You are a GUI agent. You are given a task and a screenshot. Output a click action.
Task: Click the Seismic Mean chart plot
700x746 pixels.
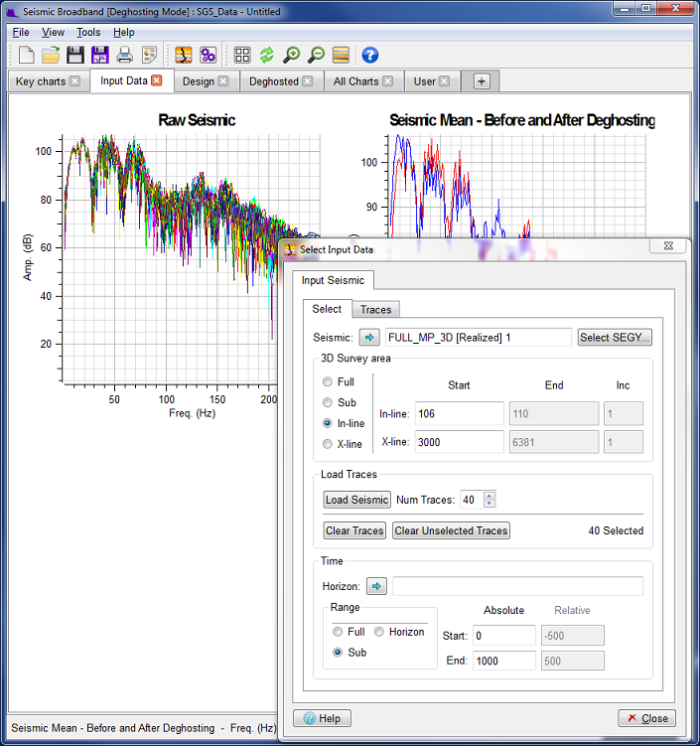pyautogui.click(x=516, y=186)
